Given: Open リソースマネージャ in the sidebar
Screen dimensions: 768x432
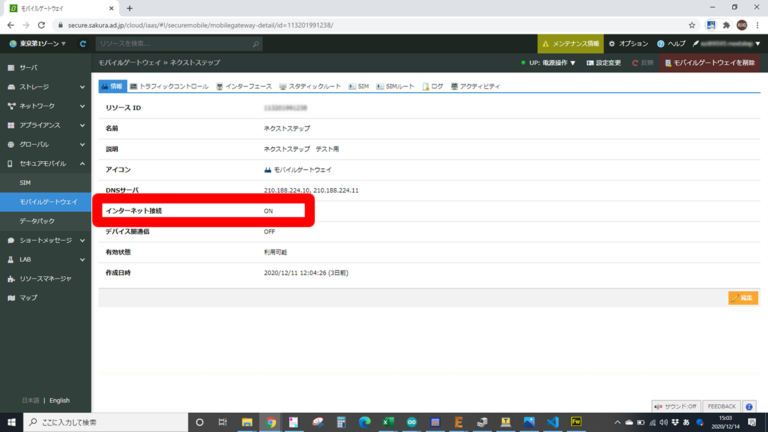Looking at the screenshot, I should pos(45,279).
